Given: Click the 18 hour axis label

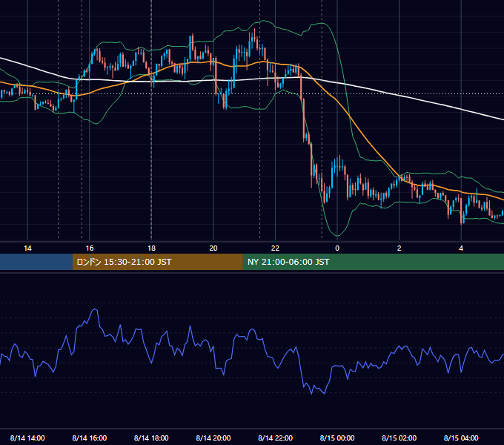Looking at the screenshot, I should click(151, 248).
